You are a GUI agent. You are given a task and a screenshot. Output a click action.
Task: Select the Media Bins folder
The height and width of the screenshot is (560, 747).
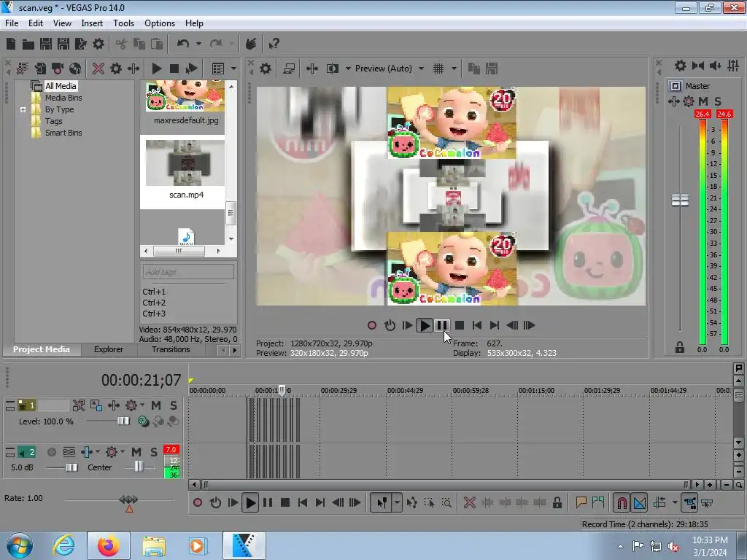pyautogui.click(x=63, y=98)
